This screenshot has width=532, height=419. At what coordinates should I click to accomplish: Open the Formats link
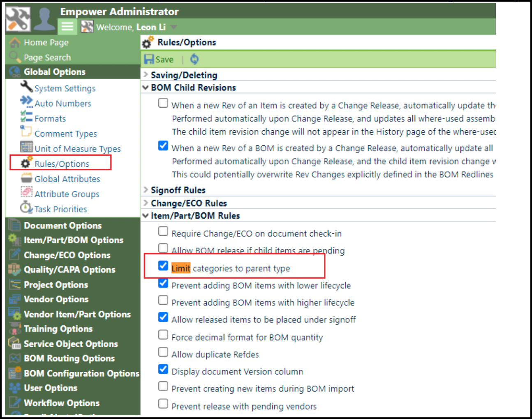(50, 119)
